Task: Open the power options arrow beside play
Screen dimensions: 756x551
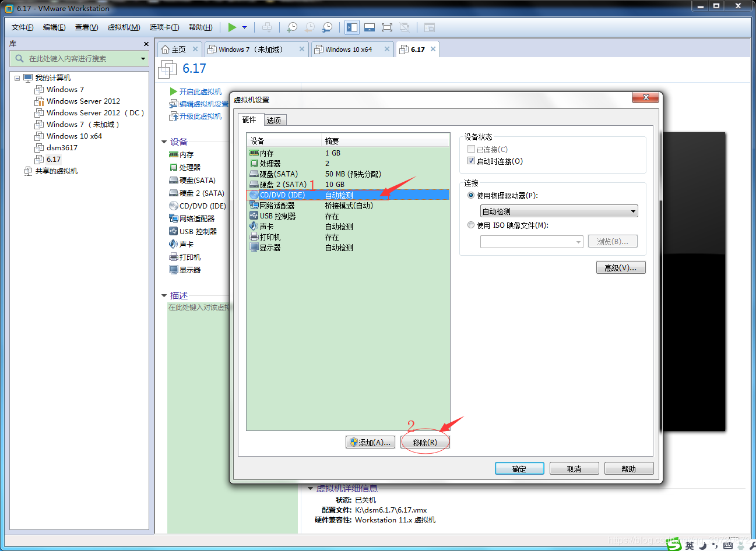Action: coord(245,27)
